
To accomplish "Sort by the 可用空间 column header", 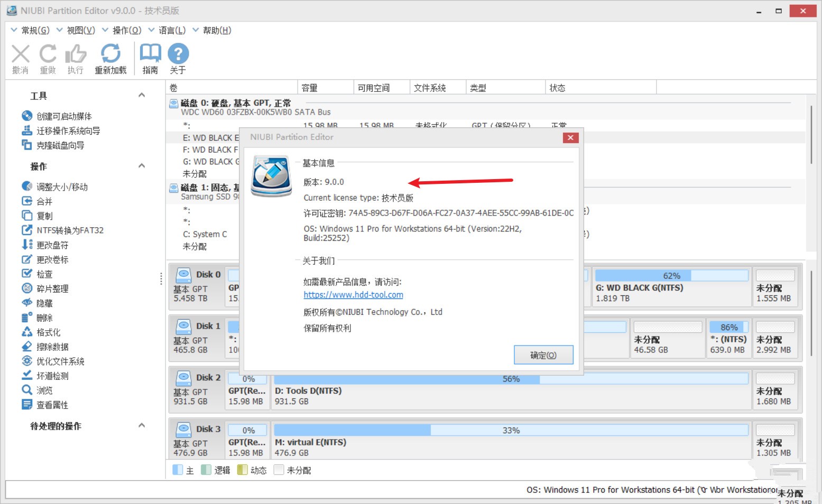I will click(382, 88).
